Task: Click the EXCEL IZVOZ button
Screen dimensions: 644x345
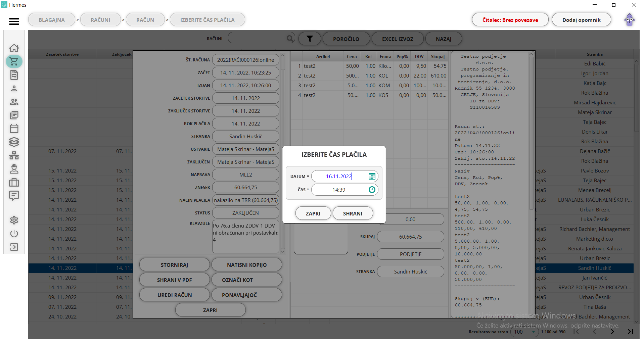Action: (x=398, y=39)
